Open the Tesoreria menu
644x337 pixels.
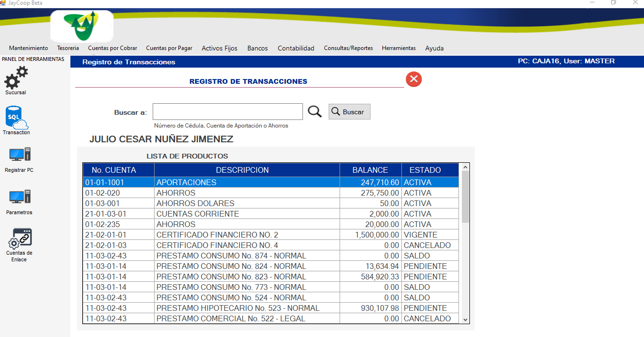coord(68,48)
